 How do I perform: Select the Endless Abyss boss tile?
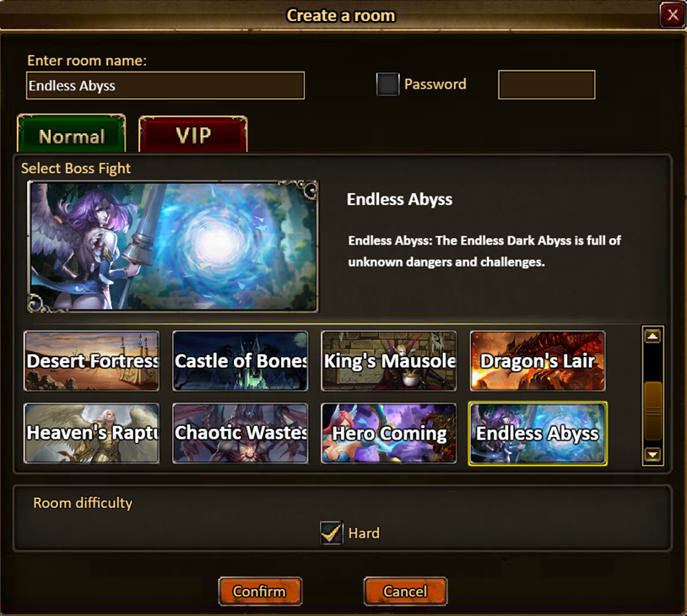(x=538, y=433)
